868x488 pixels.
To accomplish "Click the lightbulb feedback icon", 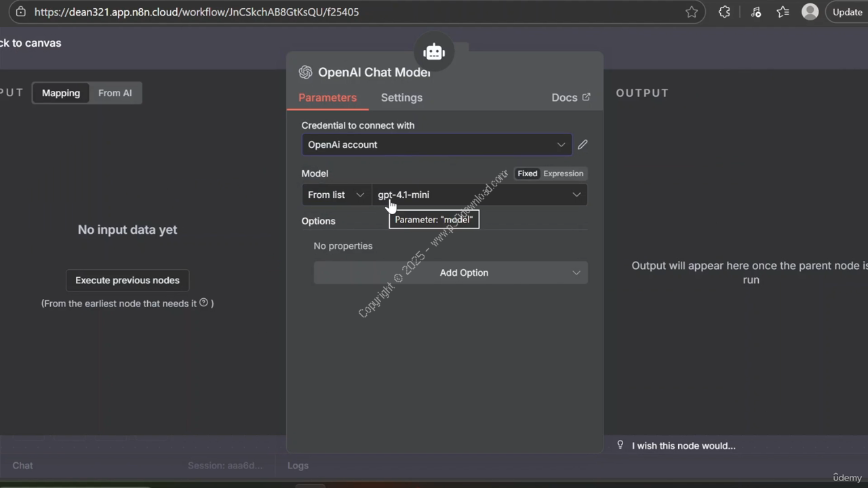I will [620, 445].
